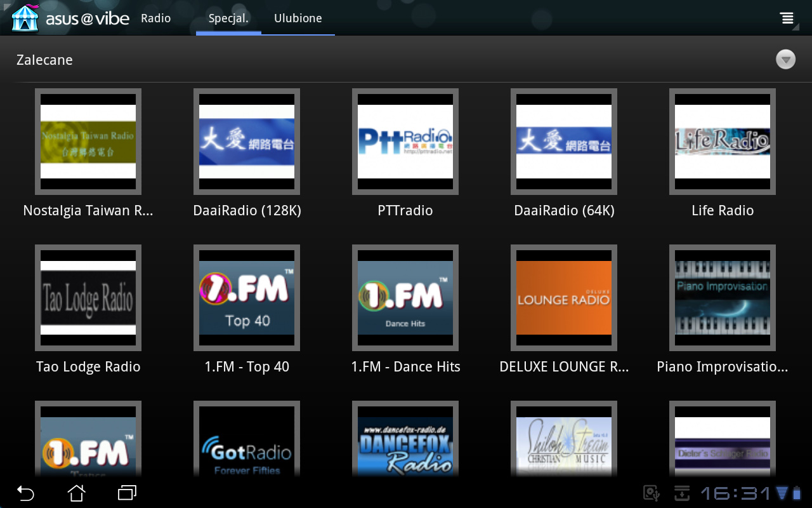Open the Piano Improvisation station thumbnail
The height and width of the screenshot is (508, 812).
[723, 298]
